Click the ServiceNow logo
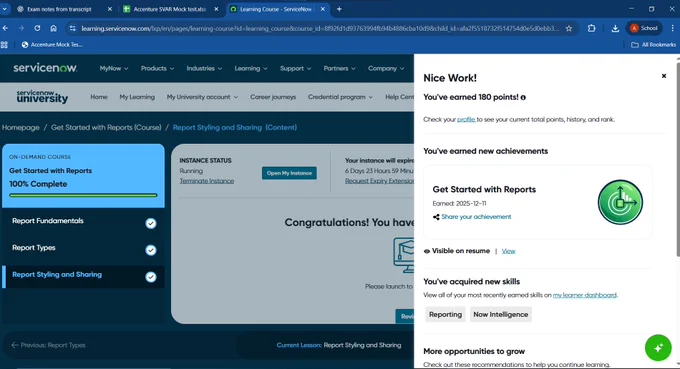 45,68
